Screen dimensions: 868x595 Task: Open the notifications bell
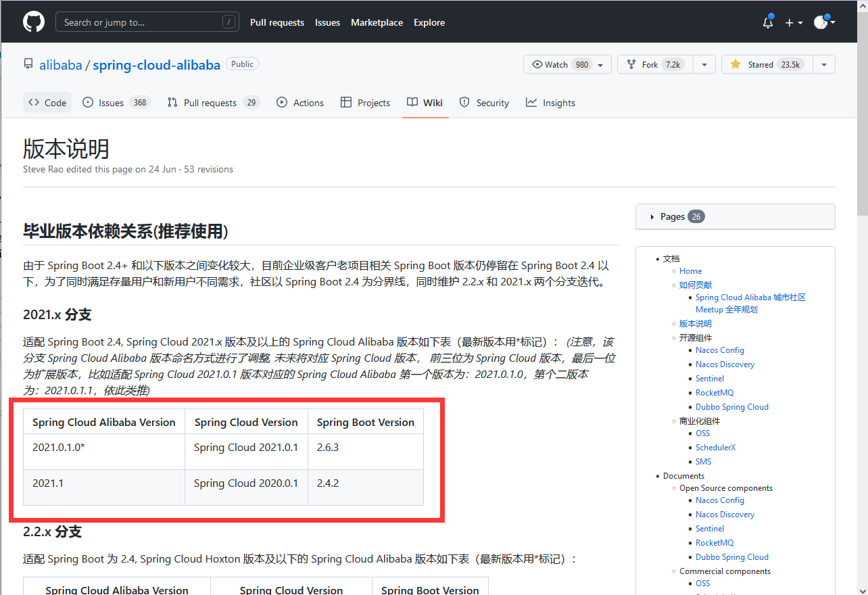tap(768, 22)
